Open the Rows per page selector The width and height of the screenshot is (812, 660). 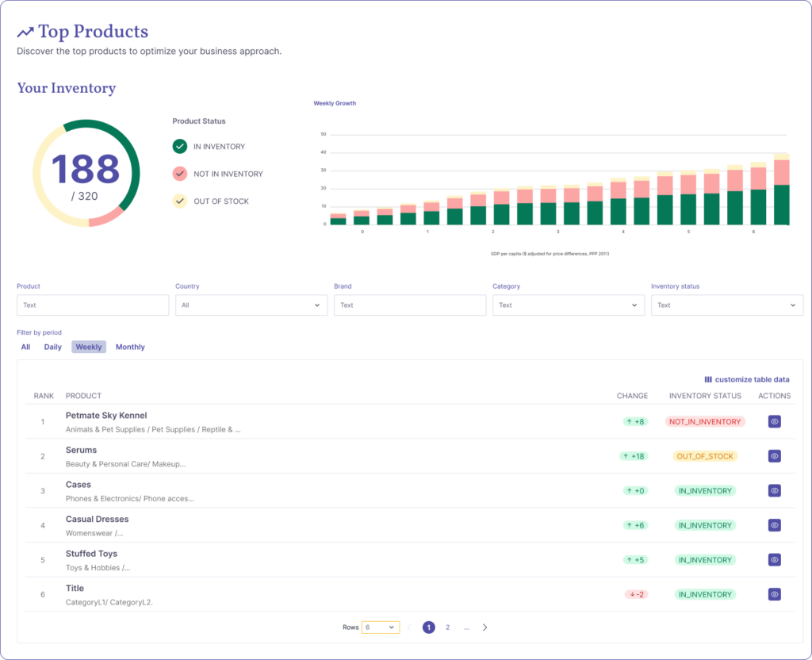[381, 627]
